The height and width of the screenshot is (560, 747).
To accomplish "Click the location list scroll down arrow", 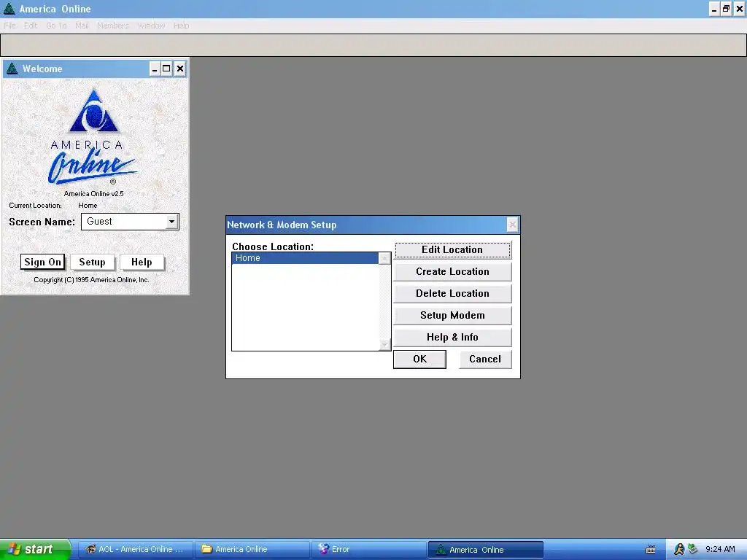I will click(384, 344).
